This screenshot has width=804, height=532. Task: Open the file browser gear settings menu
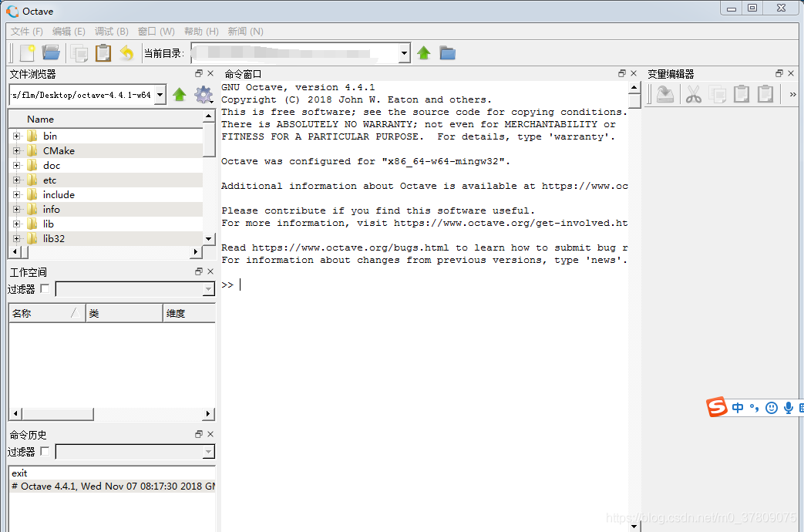coord(204,94)
